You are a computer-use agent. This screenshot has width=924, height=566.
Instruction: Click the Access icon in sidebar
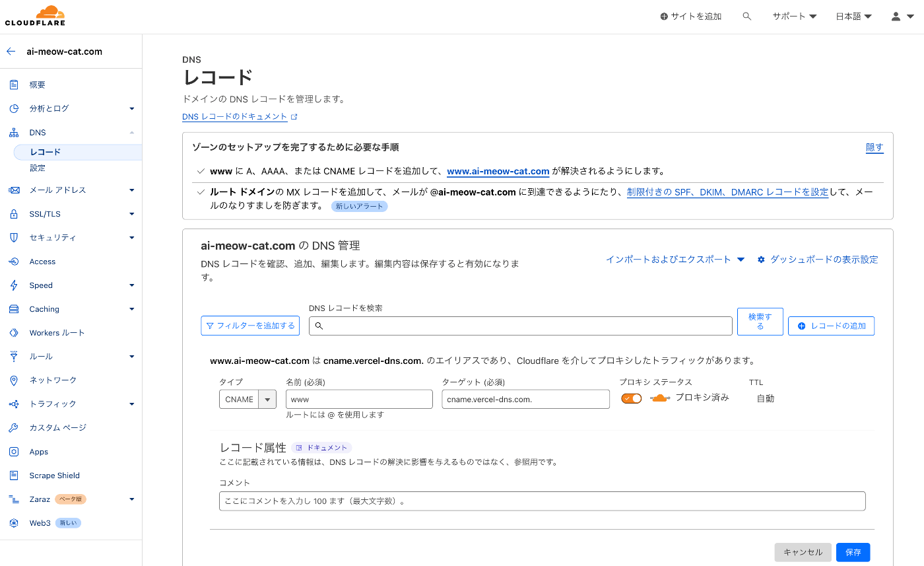click(x=14, y=262)
